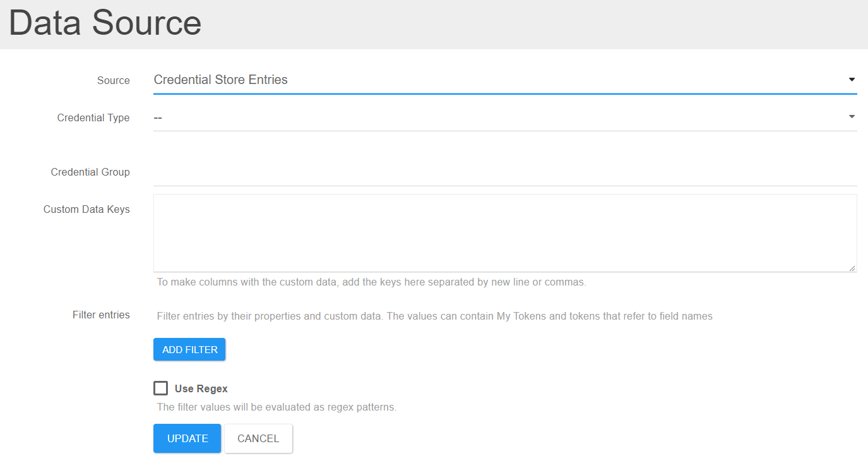Open the Source dropdown caret
The width and height of the screenshot is (868, 475).
pyautogui.click(x=852, y=80)
